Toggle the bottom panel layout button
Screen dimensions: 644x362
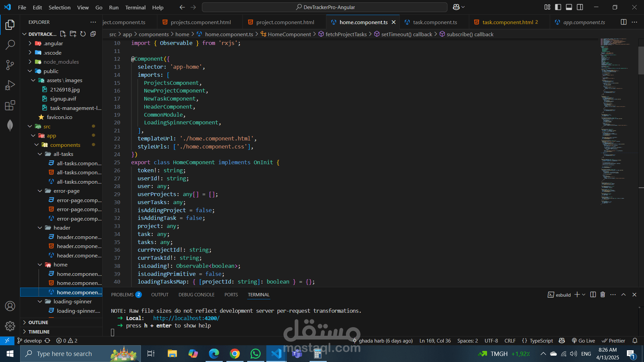pos(569,7)
